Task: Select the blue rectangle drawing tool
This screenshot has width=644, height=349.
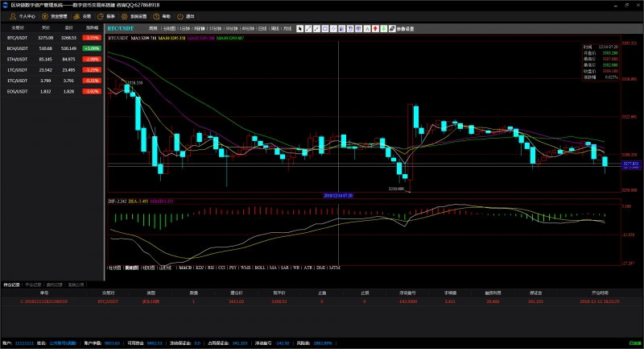Action: click(325, 28)
